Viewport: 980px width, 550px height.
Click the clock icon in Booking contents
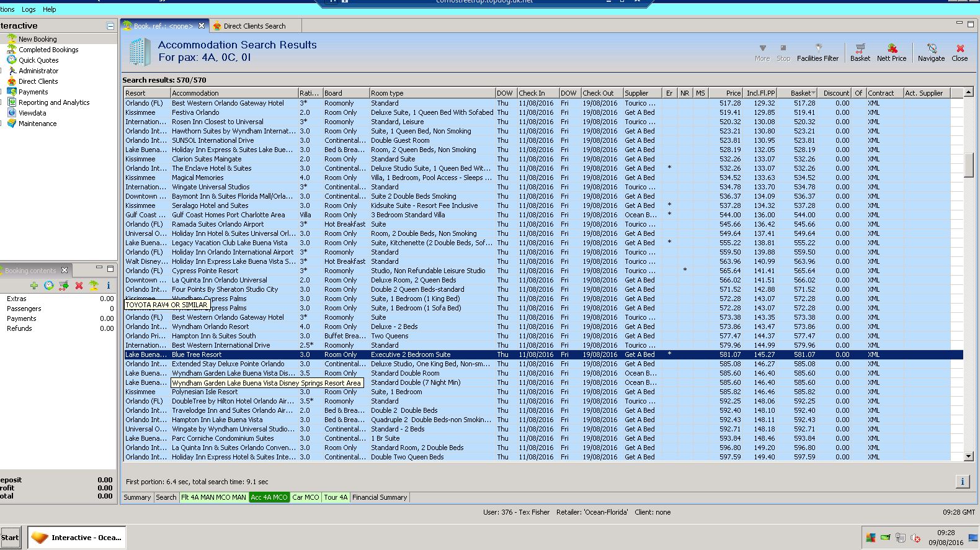[49, 286]
